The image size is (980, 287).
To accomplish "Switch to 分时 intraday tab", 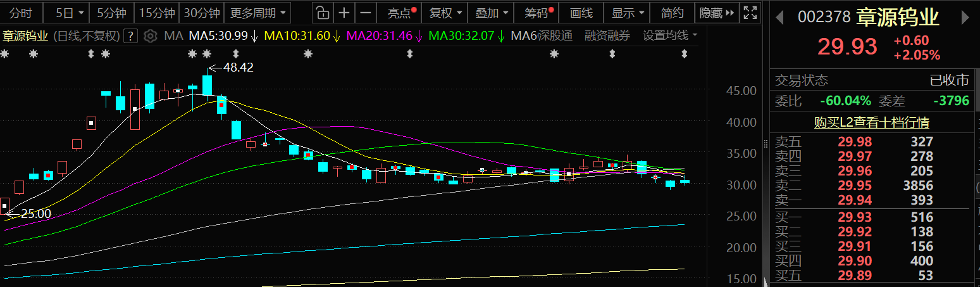I will pos(21,13).
